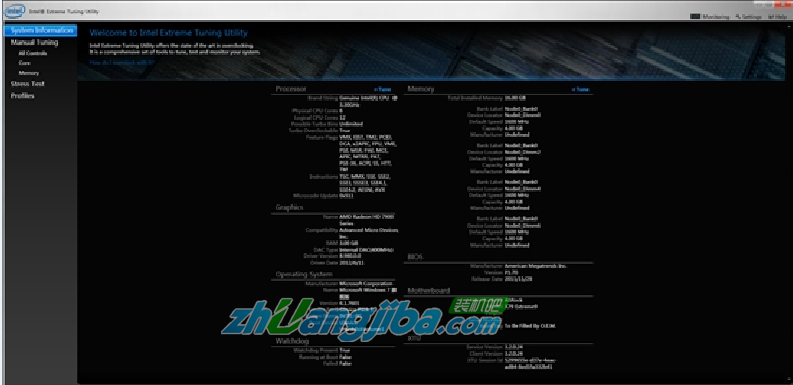Image resolution: width=793 pixels, height=385 pixels.
Task: Click the Graphics section heading
Action: tap(289, 207)
